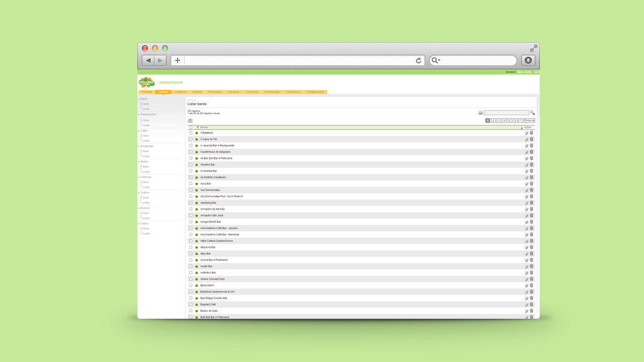Switch to the Configurações tab
644x362 pixels.
(x=315, y=92)
